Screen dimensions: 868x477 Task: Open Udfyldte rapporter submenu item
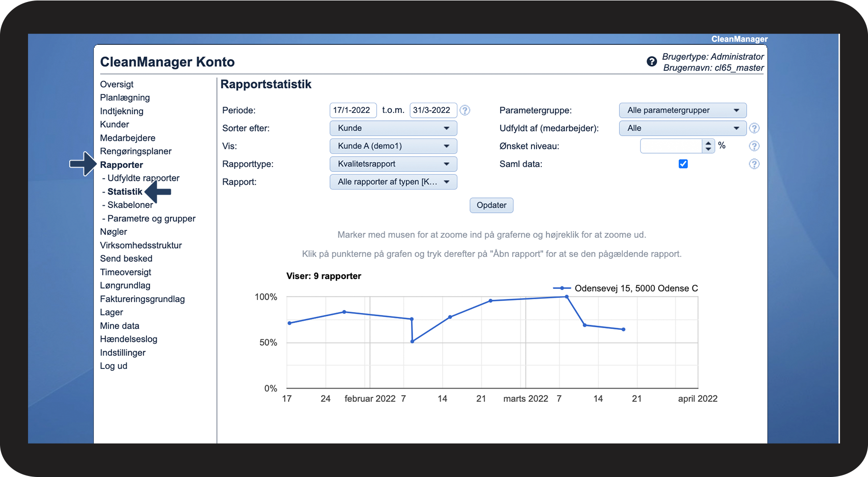tap(143, 178)
